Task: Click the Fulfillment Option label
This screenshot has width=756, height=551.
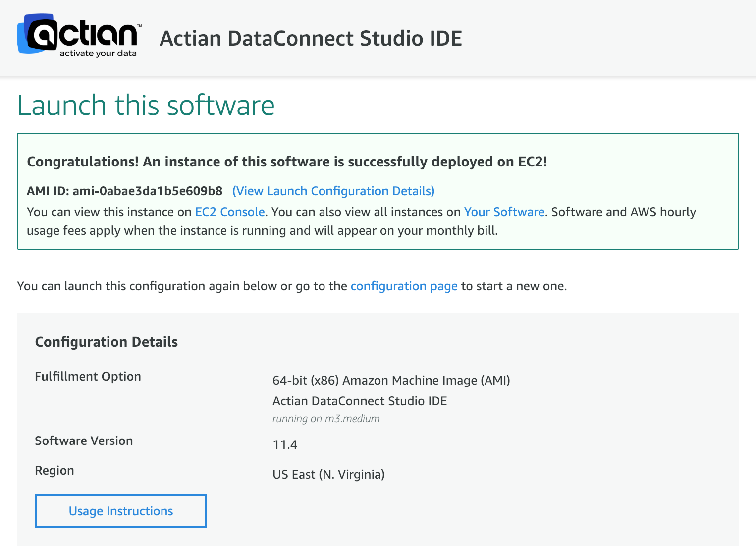Action: click(x=88, y=377)
